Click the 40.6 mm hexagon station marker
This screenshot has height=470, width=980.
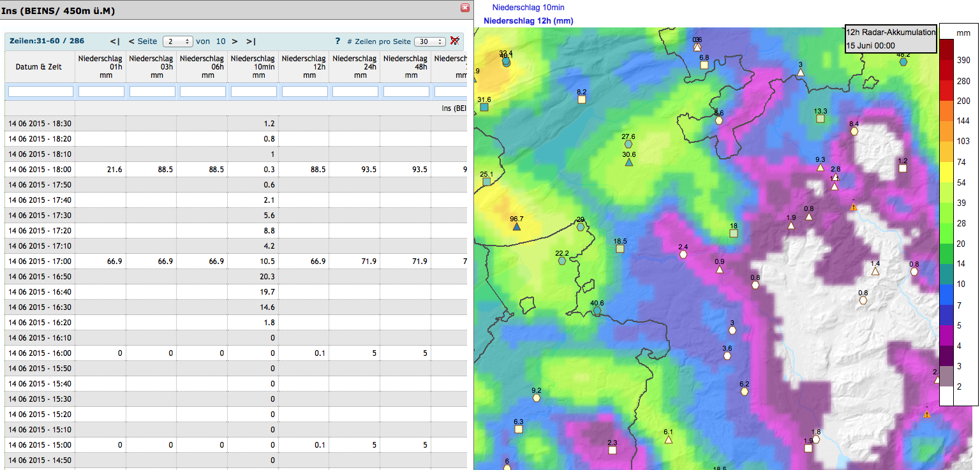tap(597, 311)
